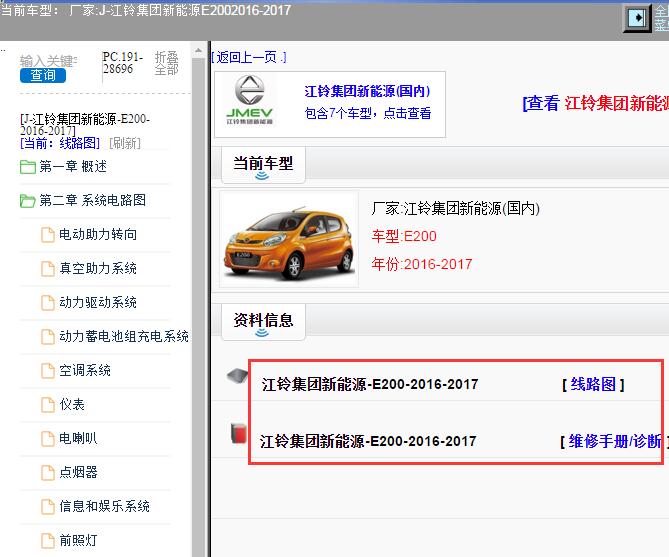Open the 信息和娱乐系统 document

[105, 506]
